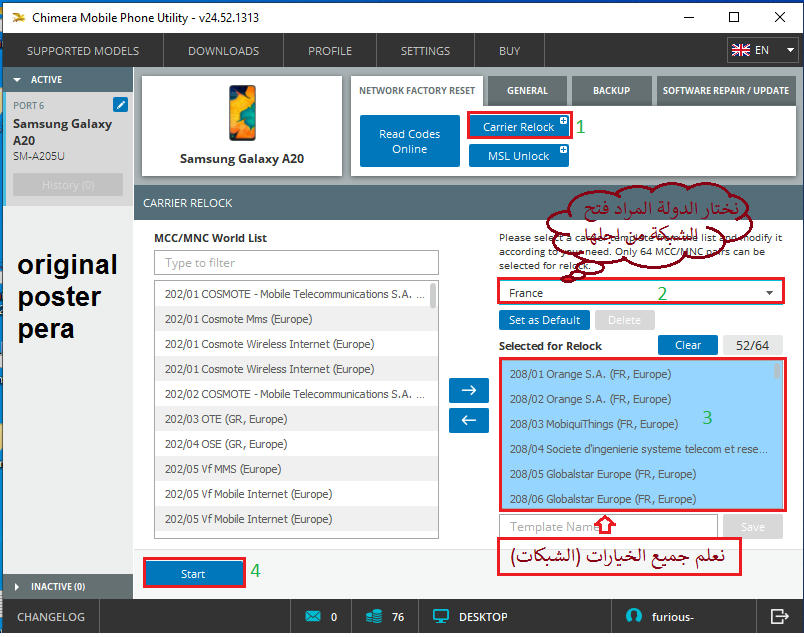This screenshot has height=637, width=804.
Task: Click the Type to filter search field
Action: pos(296,263)
